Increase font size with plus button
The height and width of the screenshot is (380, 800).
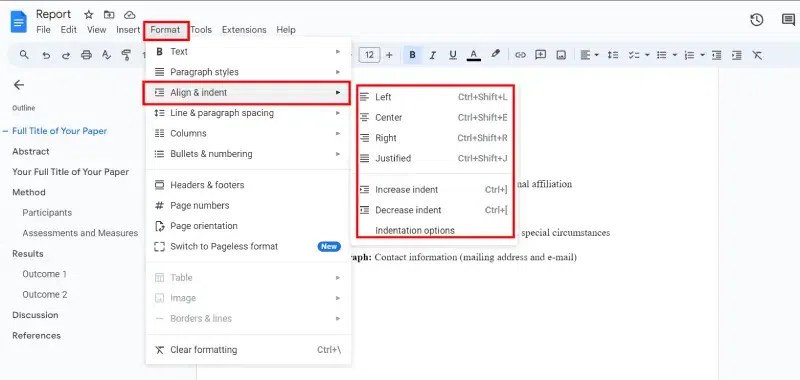[389, 55]
